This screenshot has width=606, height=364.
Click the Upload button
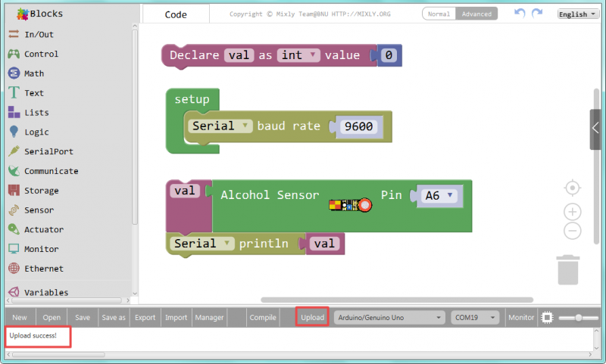[x=312, y=318]
